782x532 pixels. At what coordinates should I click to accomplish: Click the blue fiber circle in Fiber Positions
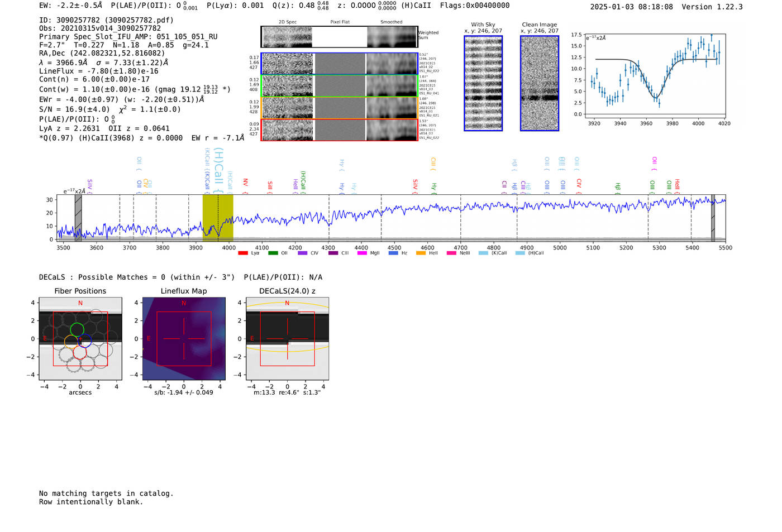(x=84, y=340)
